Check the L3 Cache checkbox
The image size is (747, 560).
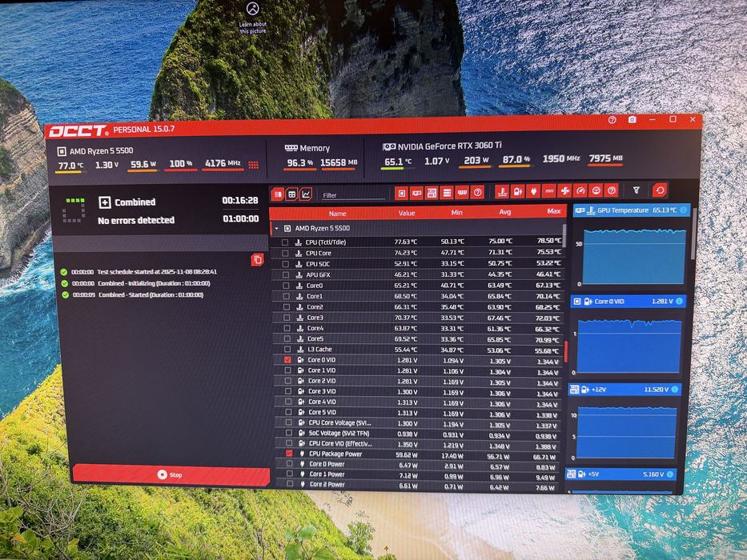pyautogui.click(x=287, y=349)
